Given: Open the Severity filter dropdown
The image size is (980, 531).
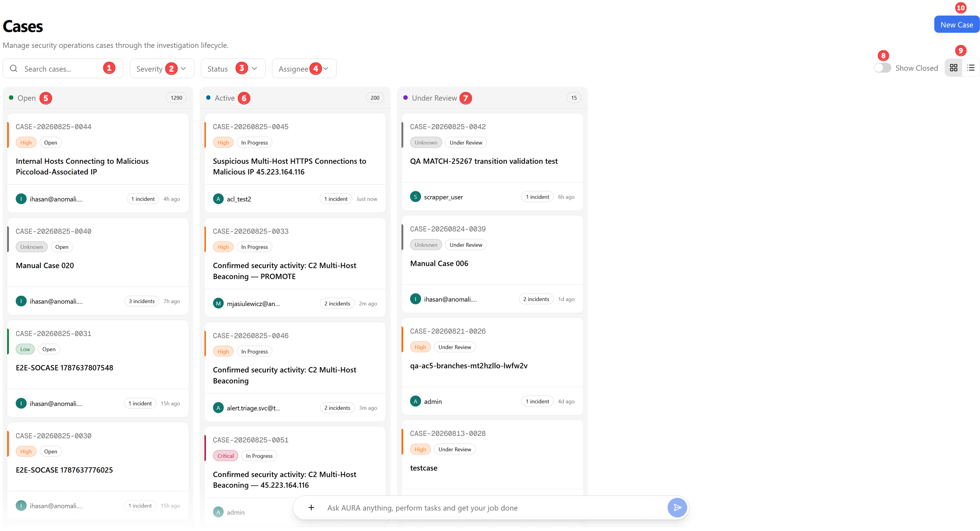Looking at the screenshot, I should coord(162,68).
